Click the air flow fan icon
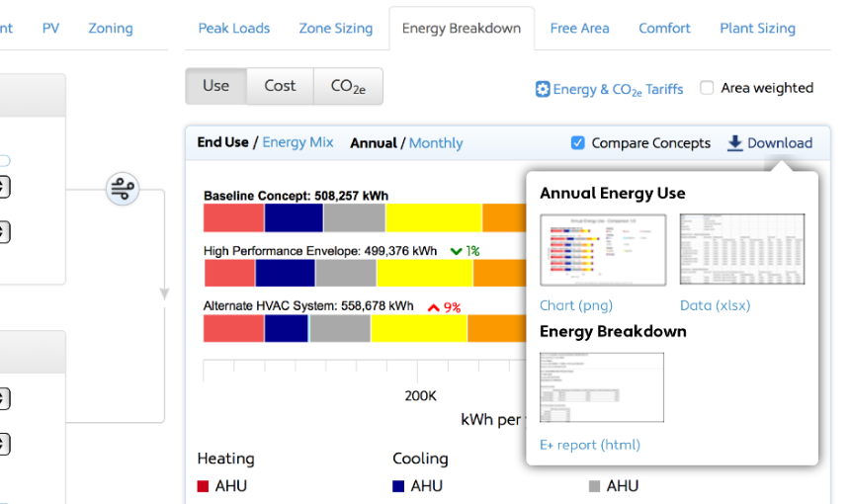The image size is (850, 504). (123, 188)
